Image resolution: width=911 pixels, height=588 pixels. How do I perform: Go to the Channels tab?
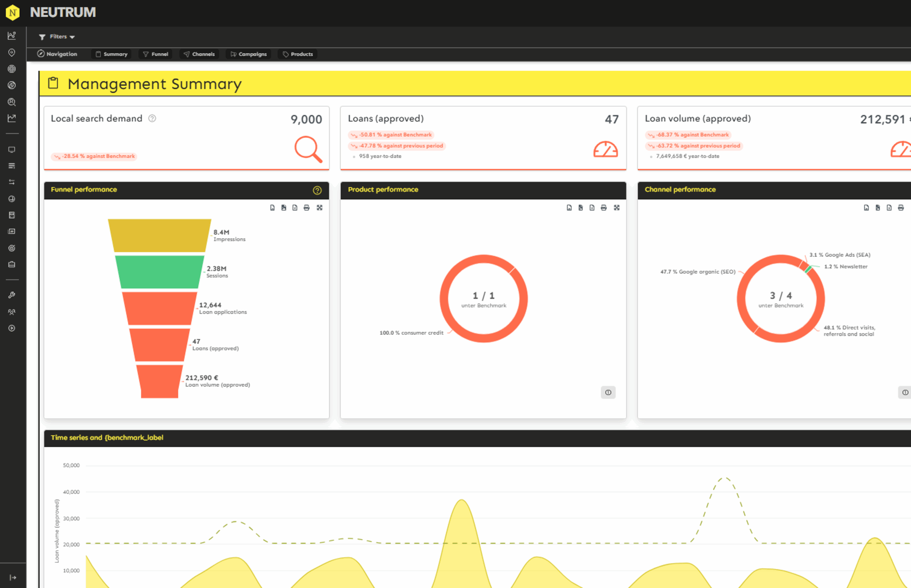pyautogui.click(x=199, y=54)
